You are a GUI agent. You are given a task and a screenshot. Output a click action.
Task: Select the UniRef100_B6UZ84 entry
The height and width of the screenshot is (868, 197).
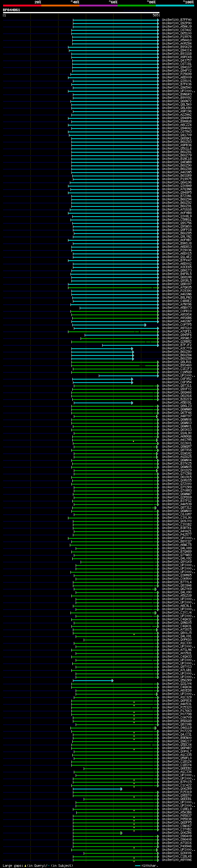click(176, 355)
